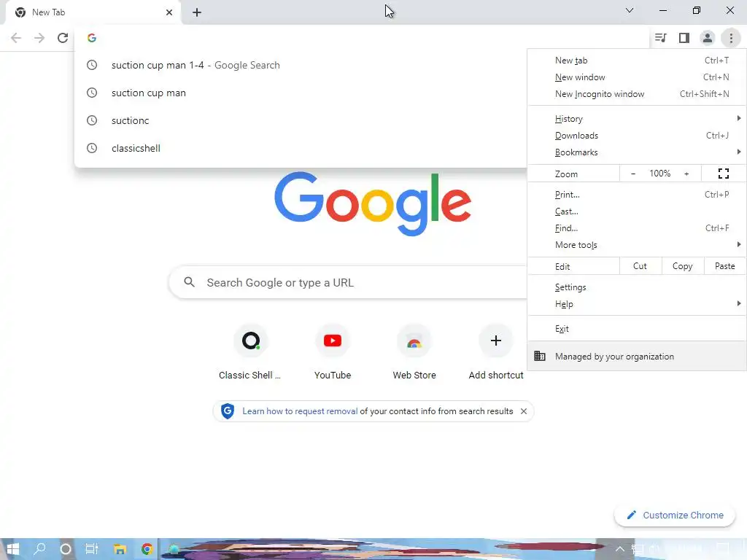Image resolution: width=747 pixels, height=560 pixels.
Task: Open the Web Store shortcut
Action: [x=414, y=352]
